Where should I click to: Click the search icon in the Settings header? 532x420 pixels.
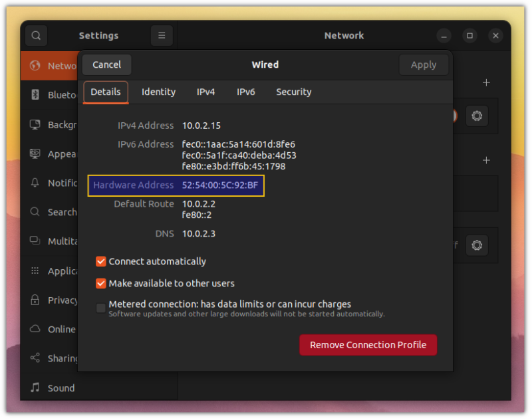coord(35,35)
